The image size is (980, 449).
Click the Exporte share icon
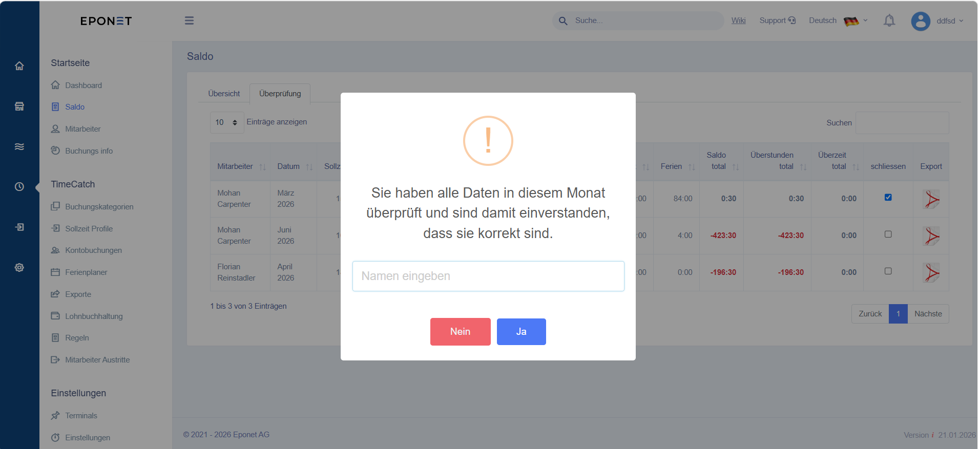pos(55,294)
